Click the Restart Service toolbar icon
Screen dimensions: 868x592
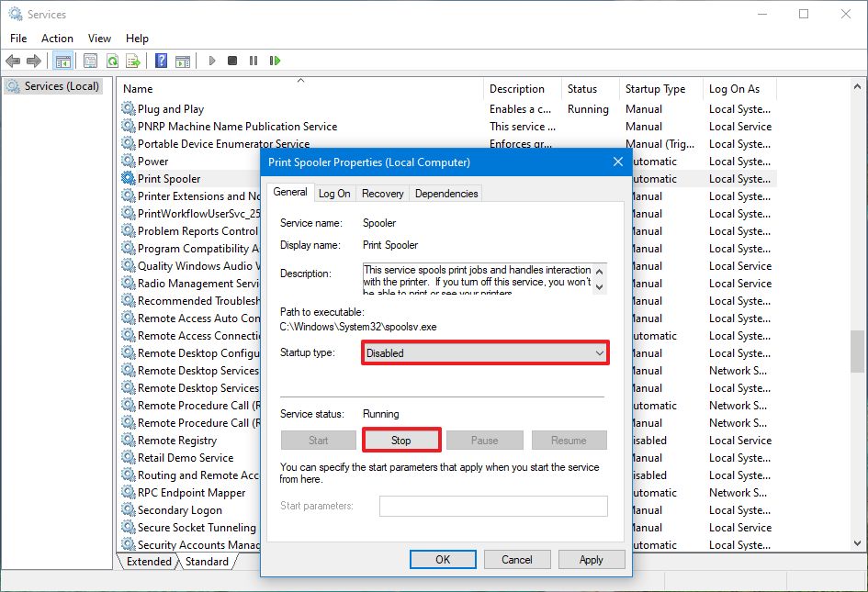pyautogui.click(x=275, y=61)
